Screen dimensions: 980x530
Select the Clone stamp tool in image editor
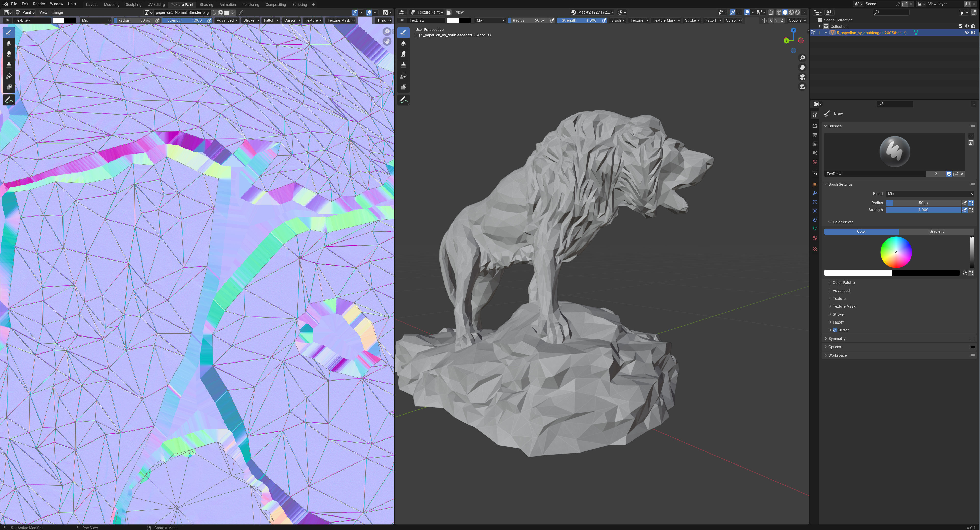click(9, 65)
